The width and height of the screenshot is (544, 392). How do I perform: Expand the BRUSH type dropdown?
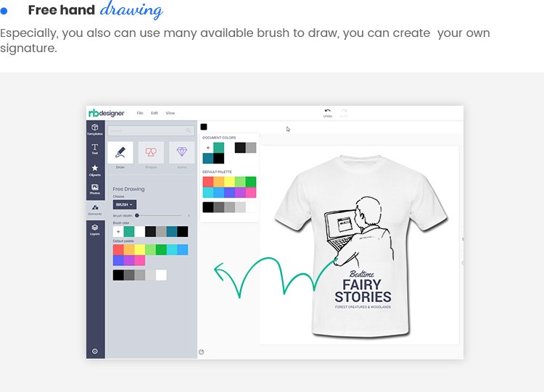123,204
